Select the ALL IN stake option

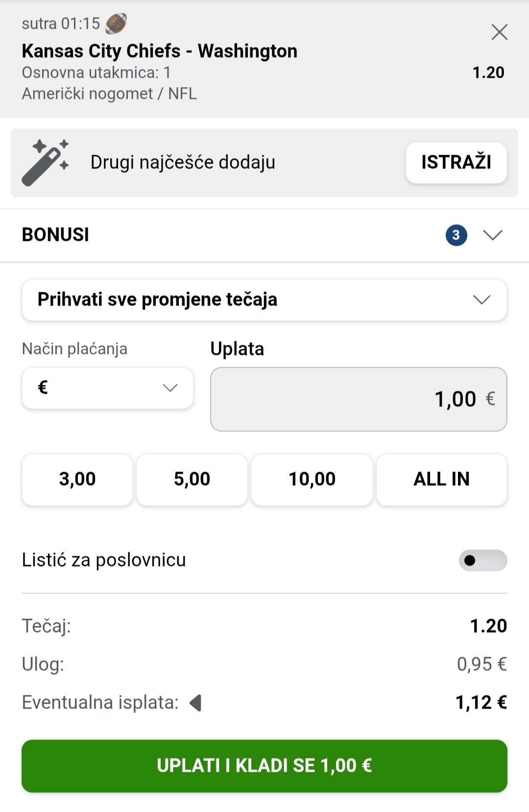[x=441, y=479]
